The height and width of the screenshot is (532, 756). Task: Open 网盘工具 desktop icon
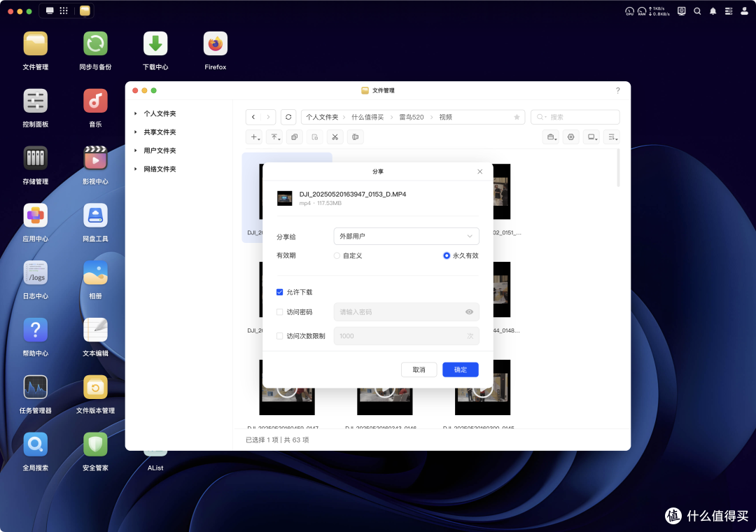click(95, 216)
